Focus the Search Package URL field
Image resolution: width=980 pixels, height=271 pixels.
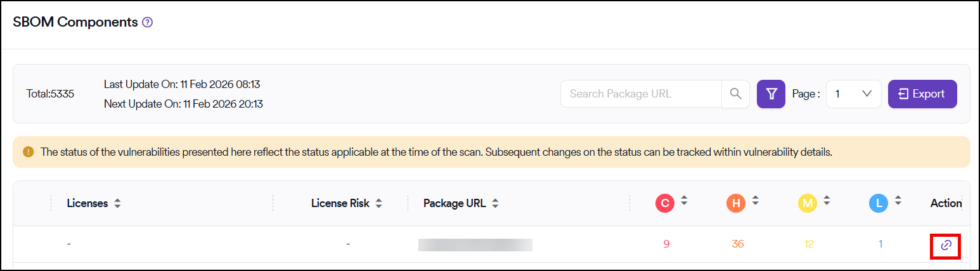pos(640,94)
